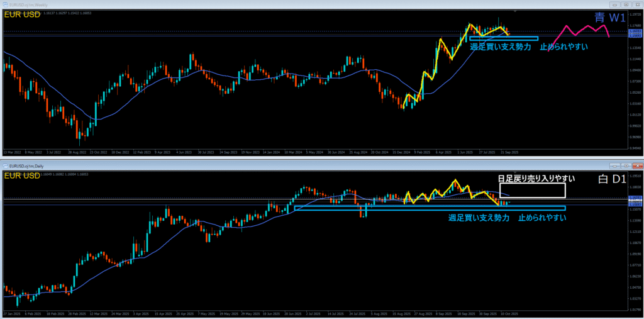Click the chart icon of the EURUSD Daily window
The image size is (644, 319).
(6, 166)
